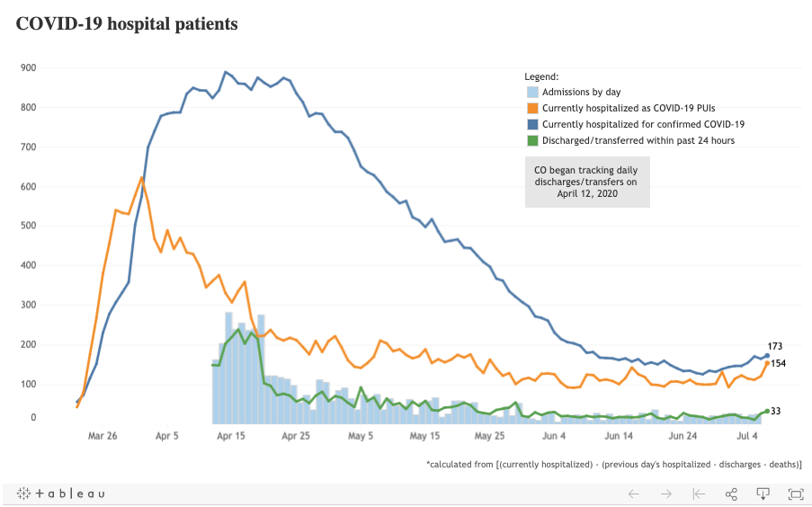812x507 pixels.
Task: Click the Revert view icon
Action: (698, 494)
